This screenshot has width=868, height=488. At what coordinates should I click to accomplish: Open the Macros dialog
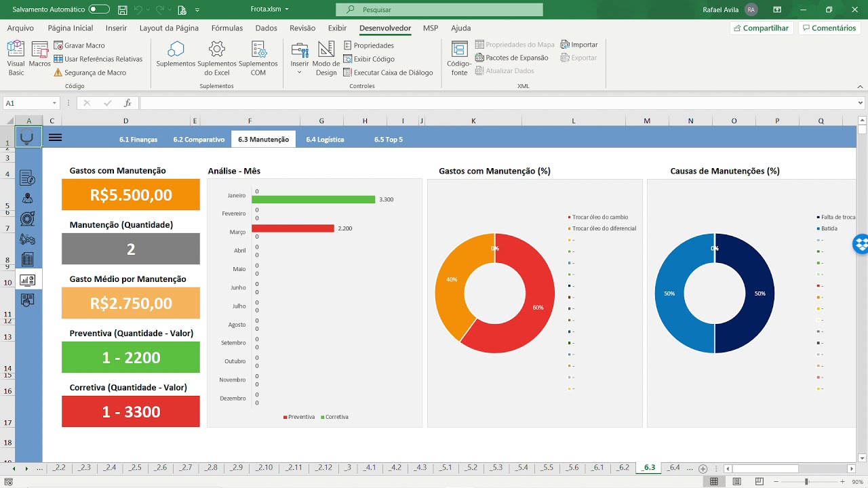click(x=40, y=55)
